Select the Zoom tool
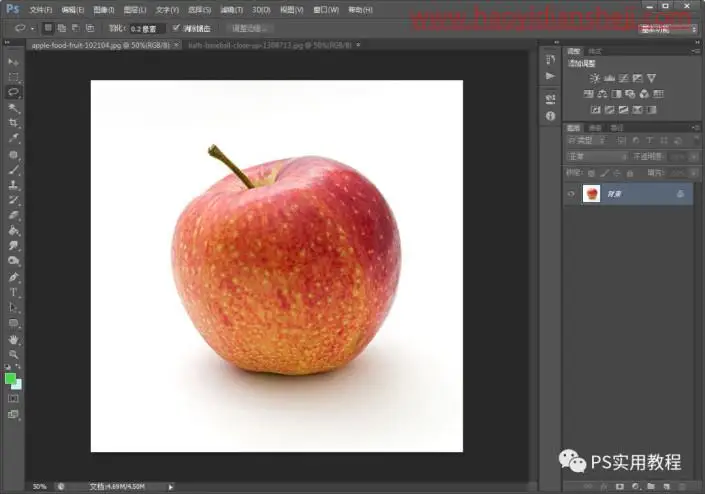Image resolution: width=705 pixels, height=494 pixels. [x=13, y=355]
